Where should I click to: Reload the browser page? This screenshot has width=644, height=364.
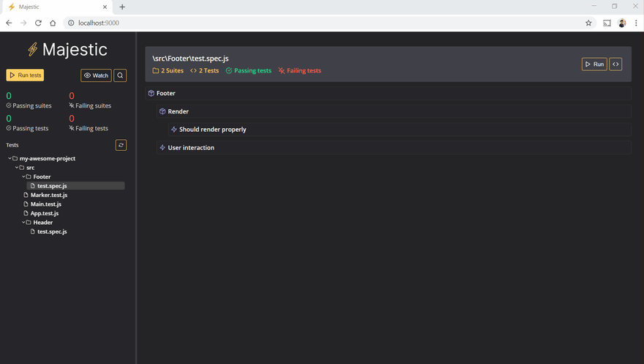(38, 23)
